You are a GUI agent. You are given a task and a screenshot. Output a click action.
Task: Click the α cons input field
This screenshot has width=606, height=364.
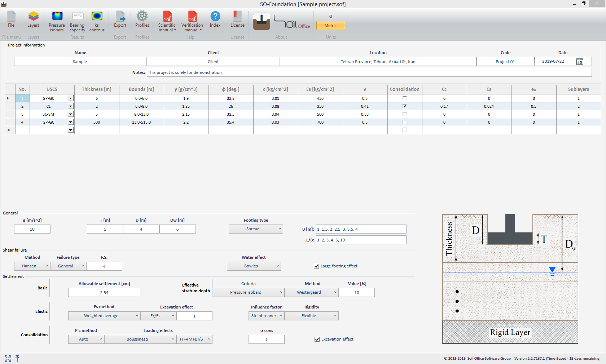(x=267, y=339)
